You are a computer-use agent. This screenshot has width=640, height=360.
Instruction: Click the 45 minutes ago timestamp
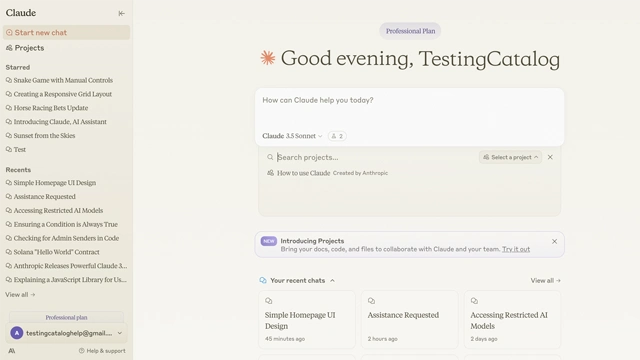click(285, 339)
